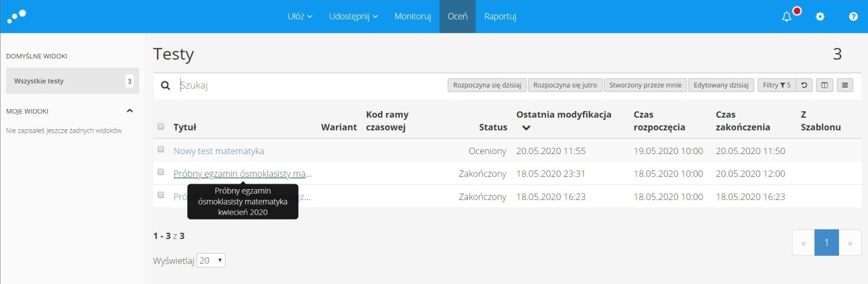This screenshot has height=284, width=868.
Task: Click Z Szablonu column header
Action: [821, 120]
